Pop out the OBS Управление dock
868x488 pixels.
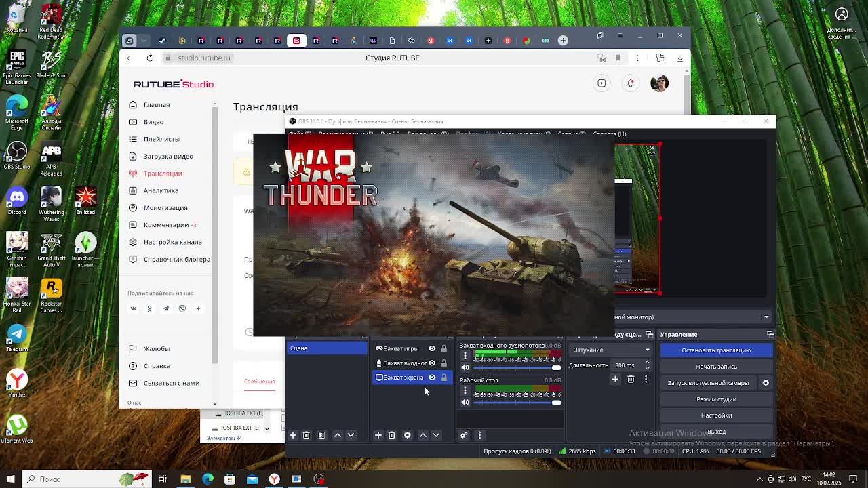pos(770,335)
